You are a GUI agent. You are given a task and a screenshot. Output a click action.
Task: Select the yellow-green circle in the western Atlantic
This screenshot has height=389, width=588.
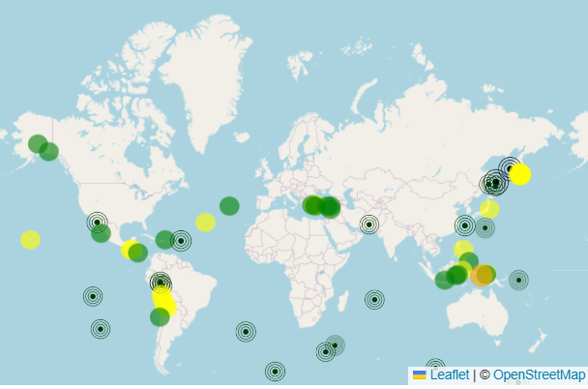click(x=205, y=223)
